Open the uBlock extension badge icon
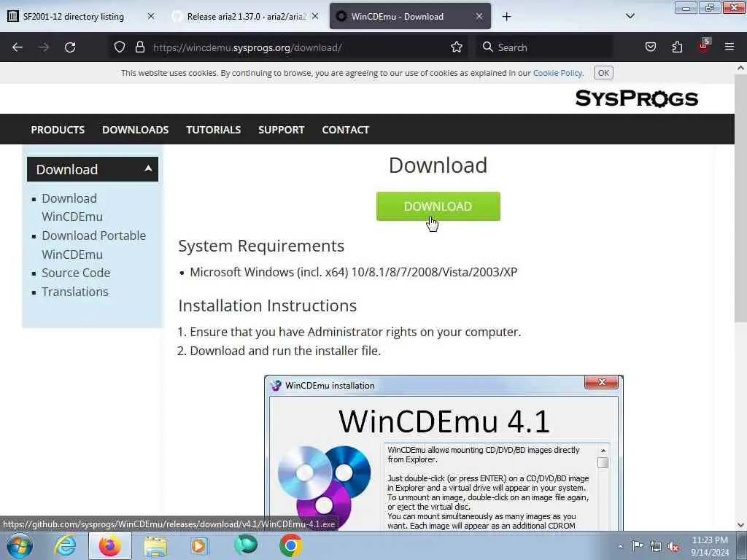The width and height of the screenshot is (747, 560). (704, 46)
